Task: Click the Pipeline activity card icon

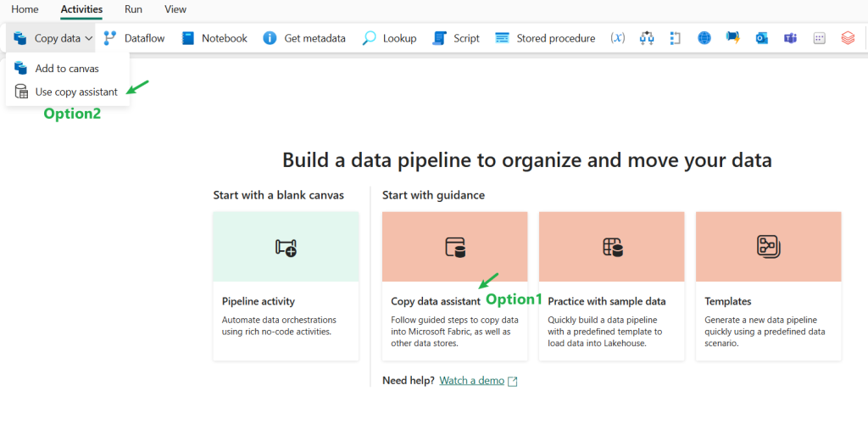Action: click(286, 247)
